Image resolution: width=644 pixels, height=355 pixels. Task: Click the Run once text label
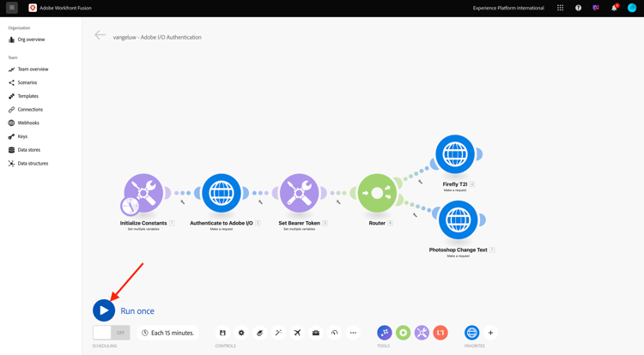[x=137, y=310]
